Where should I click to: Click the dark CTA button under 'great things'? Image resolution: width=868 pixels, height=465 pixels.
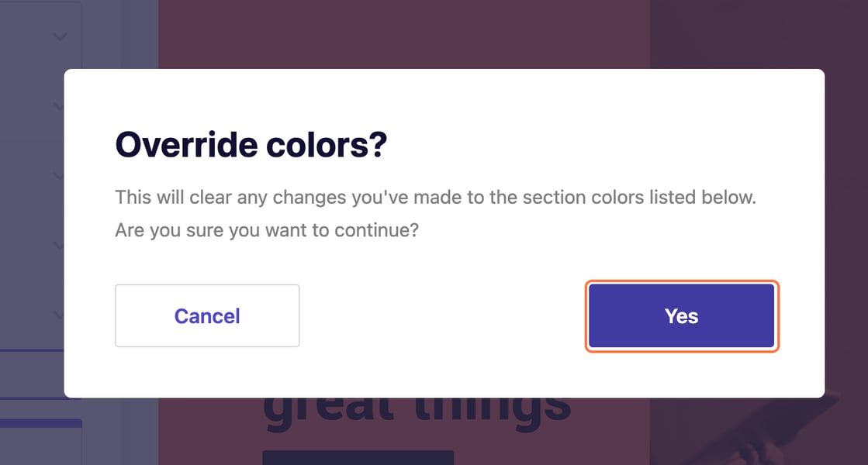pos(358,457)
